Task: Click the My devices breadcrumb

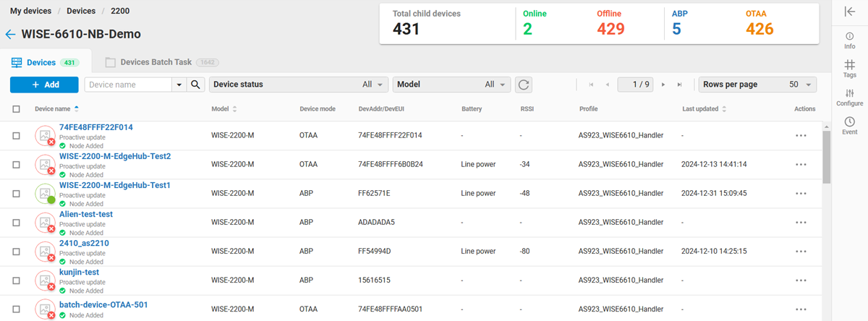Action: pyautogui.click(x=30, y=11)
